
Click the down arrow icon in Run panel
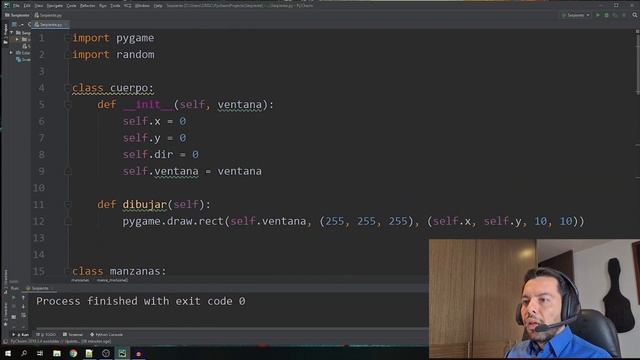[23, 307]
